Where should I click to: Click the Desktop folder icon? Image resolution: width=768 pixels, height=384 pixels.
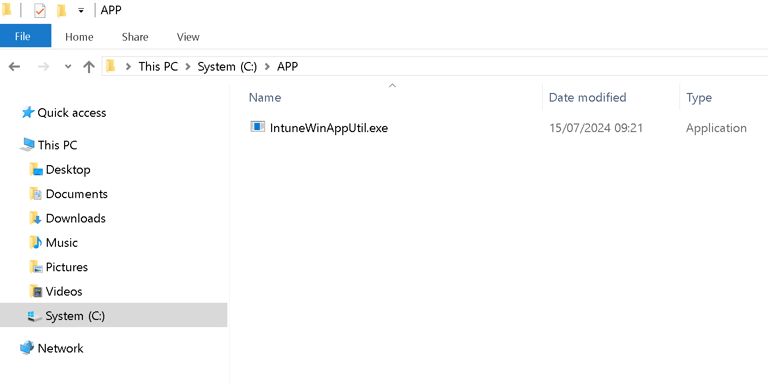36,169
